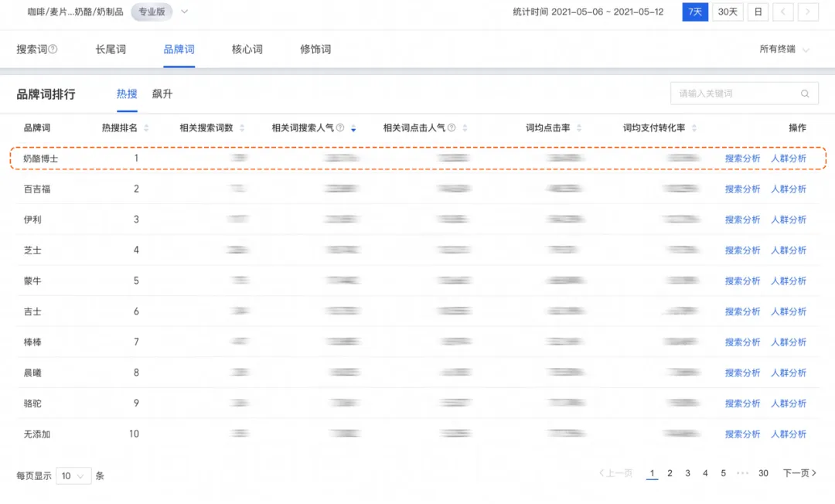
Task: Open 搜索分析 for 无添加
Action: tap(742, 434)
